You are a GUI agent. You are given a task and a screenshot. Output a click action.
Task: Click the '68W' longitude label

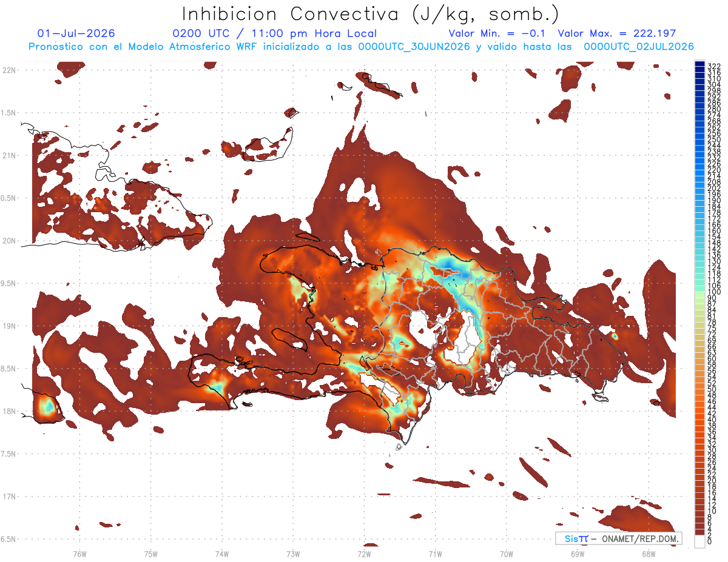(648, 553)
